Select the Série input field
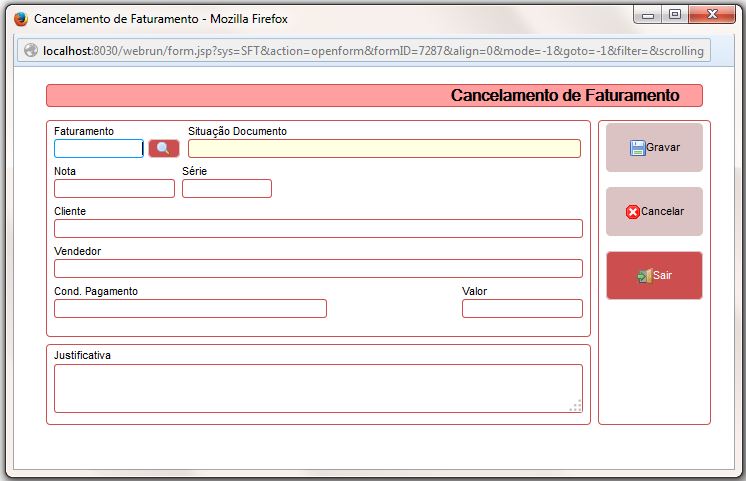746x481 pixels. pyautogui.click(x=226, y=188)
